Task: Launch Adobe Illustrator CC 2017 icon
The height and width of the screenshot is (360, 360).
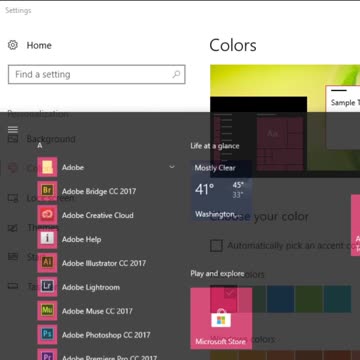Action: point(47,263)
